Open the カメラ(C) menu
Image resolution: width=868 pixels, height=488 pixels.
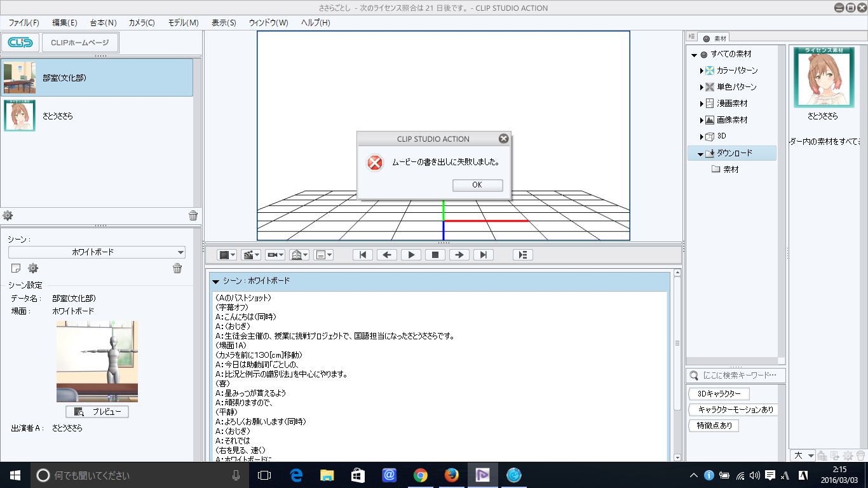(x=141, y=22)
